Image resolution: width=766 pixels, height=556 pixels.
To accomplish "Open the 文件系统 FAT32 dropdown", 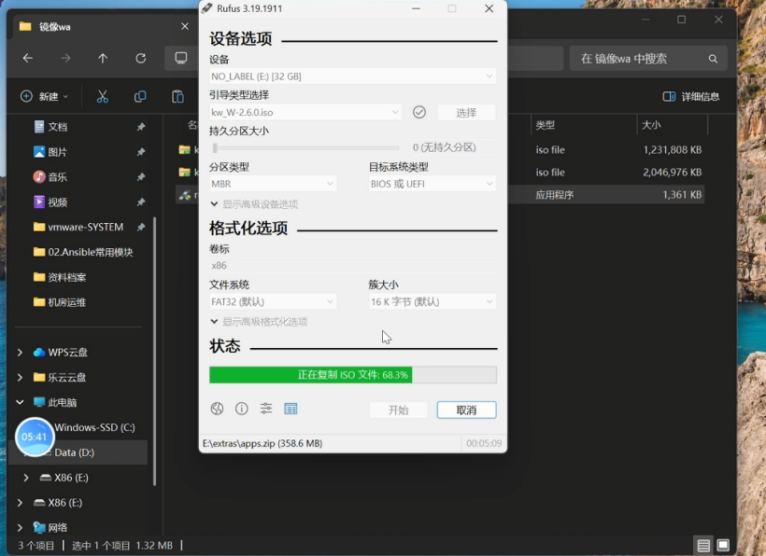I will coord(273,301).
